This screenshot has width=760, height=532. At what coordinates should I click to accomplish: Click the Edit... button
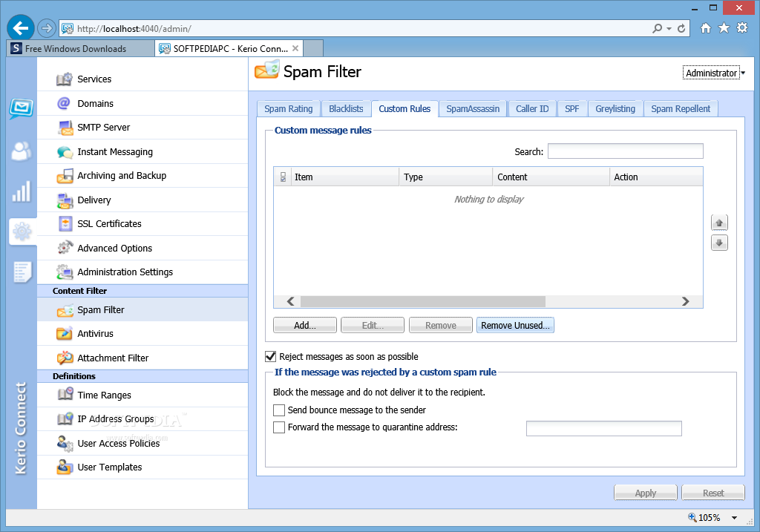point(373,326)
